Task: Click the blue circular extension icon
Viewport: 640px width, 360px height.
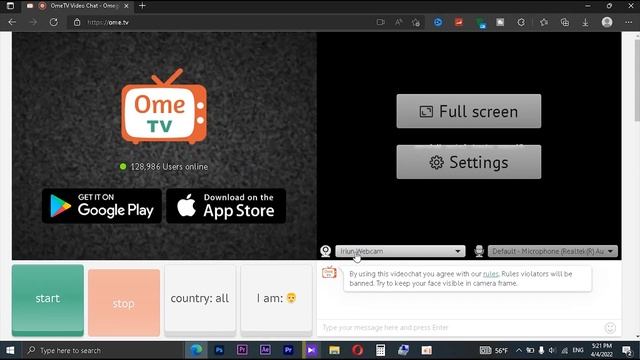Action: [x=438, y=22]
